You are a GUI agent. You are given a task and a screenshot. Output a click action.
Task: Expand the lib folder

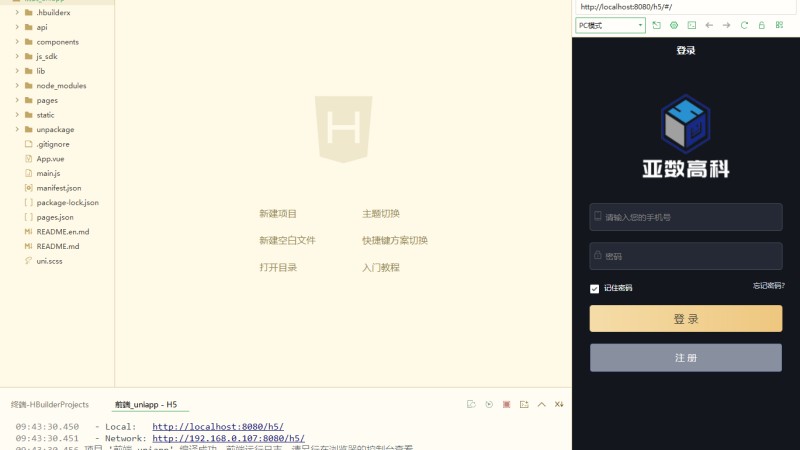[x=17, y=71]
